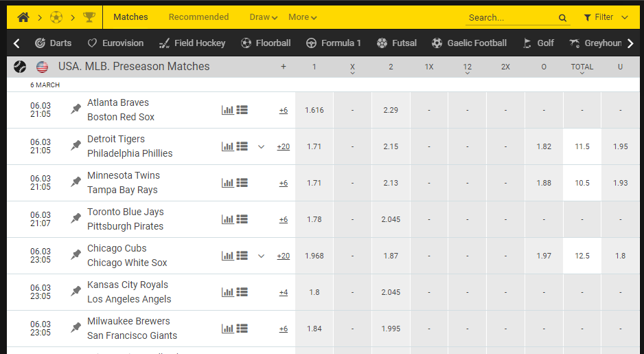Open statistics chart for Milwaukee Brewers match

pyautogui.click(x=227, y=329)
